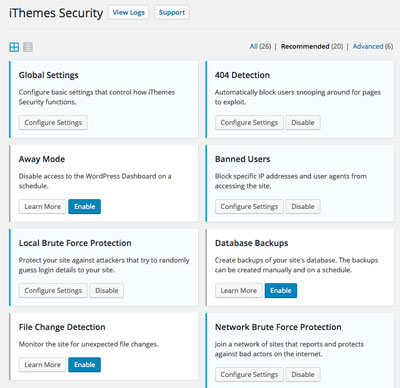Viewport: 400px width, 388px height.
Task: Click the Database Backups card heading
Action: (x=252, y=243)
